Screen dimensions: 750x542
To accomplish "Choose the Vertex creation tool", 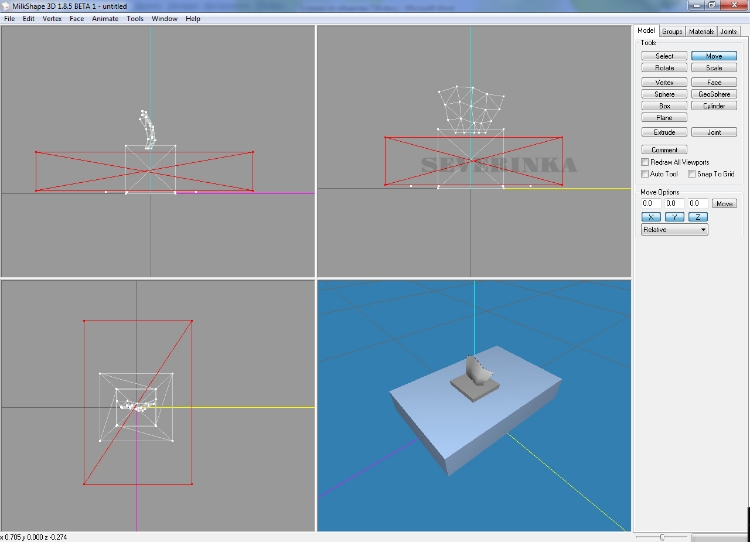I will pyautogui.click(x=664, y=82).
